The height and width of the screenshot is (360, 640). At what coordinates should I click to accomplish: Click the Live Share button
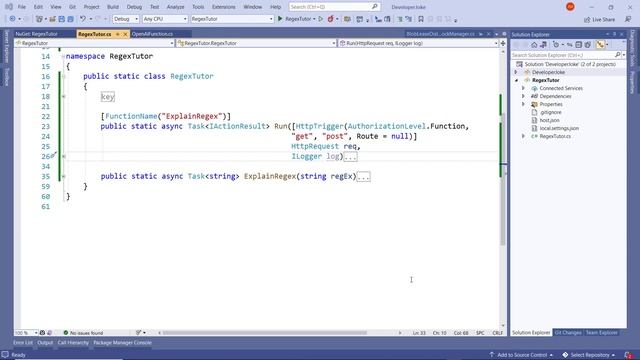600,20
